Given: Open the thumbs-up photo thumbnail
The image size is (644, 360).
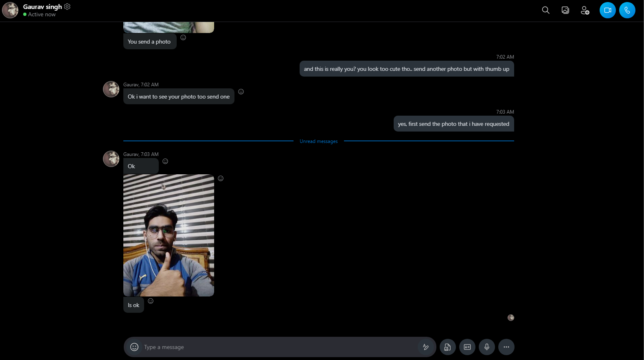Looking at the screenshot, I should click(x=169, y=235).
